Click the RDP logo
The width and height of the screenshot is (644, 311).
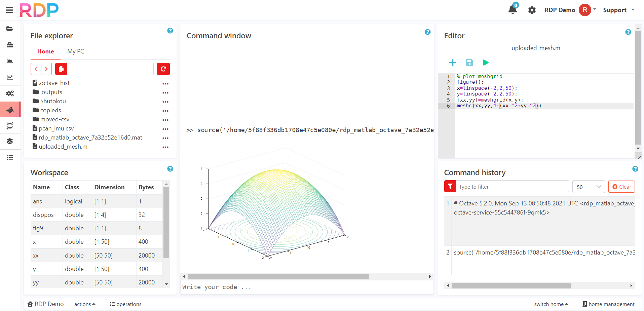click(39, 10)
